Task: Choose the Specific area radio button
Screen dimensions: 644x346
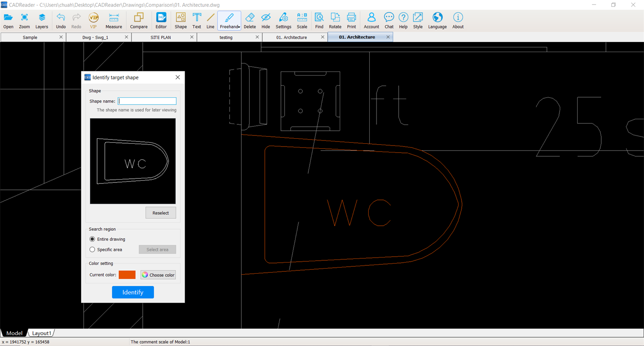Action: point(92,249)
